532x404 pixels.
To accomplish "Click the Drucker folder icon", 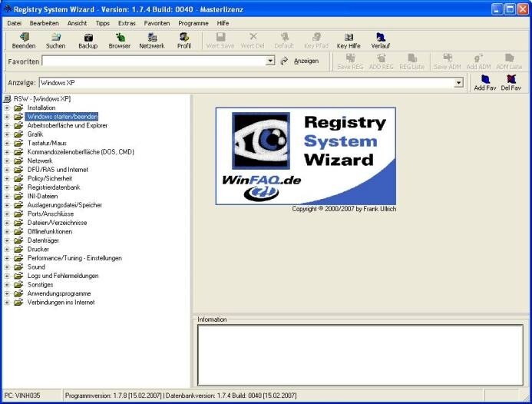I will 18,249.
